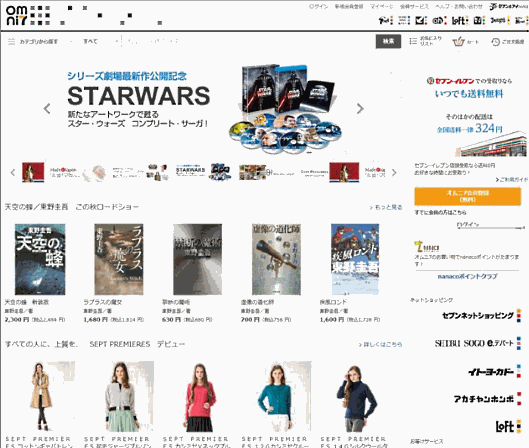529x448 pixels.
Task: Open the 虚像の道化師 book cover
Action: (x=276, y=259)
